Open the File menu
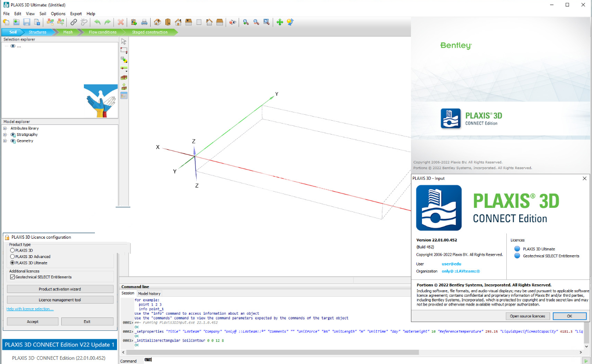Viewport: 592px width, 364px height. [x=6, y=14]
